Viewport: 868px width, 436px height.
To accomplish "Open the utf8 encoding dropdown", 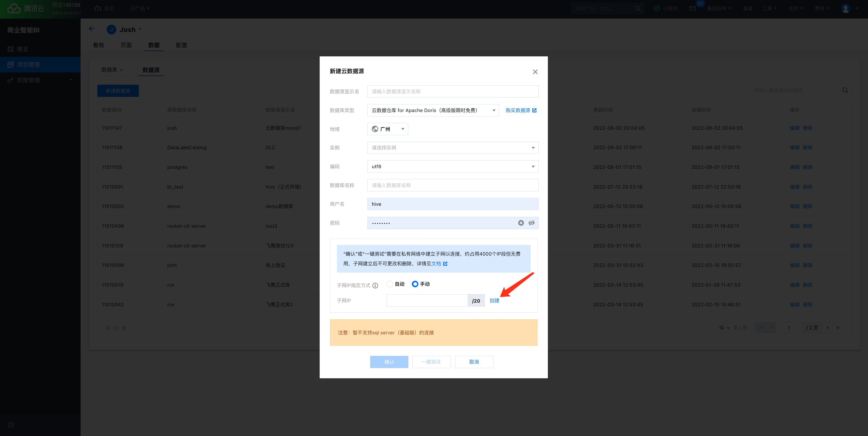I will 453,166.
